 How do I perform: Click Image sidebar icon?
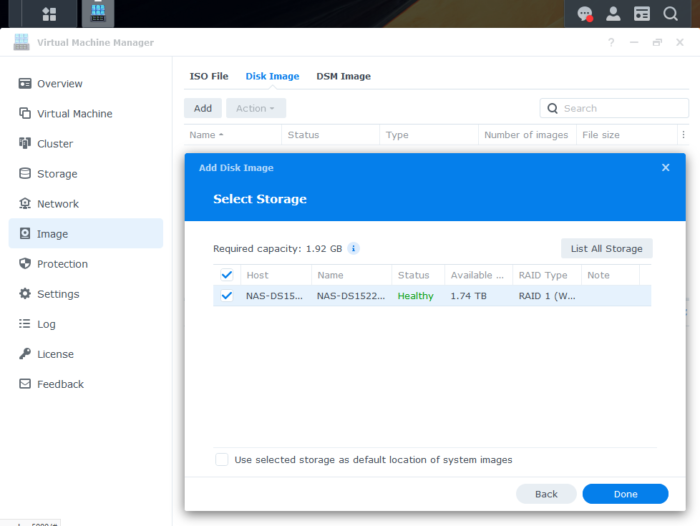tap(25, 234)
